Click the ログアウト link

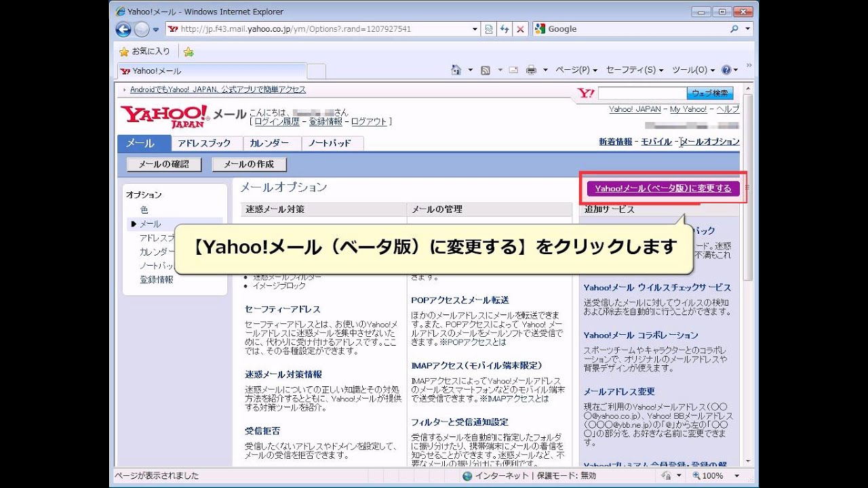coord(369,121)
